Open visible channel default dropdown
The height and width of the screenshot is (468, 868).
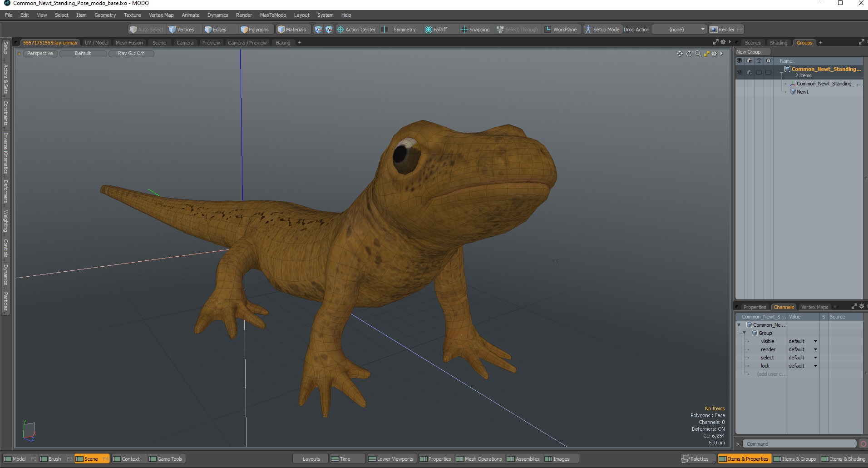[803, 341]
